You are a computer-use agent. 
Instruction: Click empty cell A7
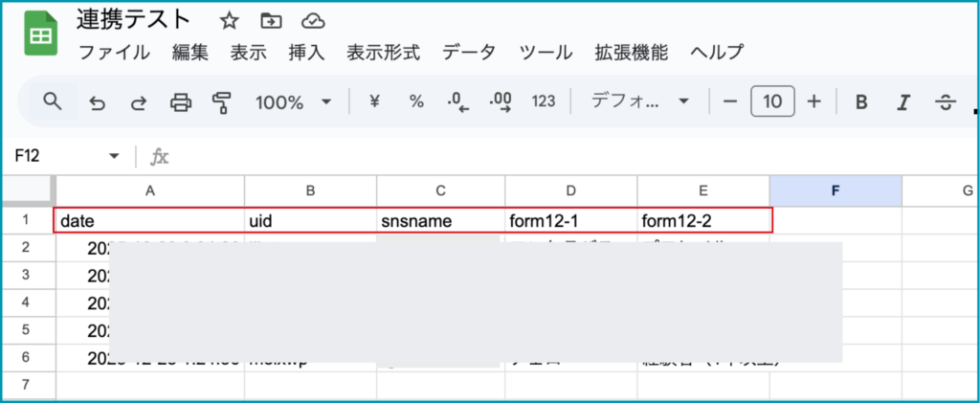pos(150,385)
